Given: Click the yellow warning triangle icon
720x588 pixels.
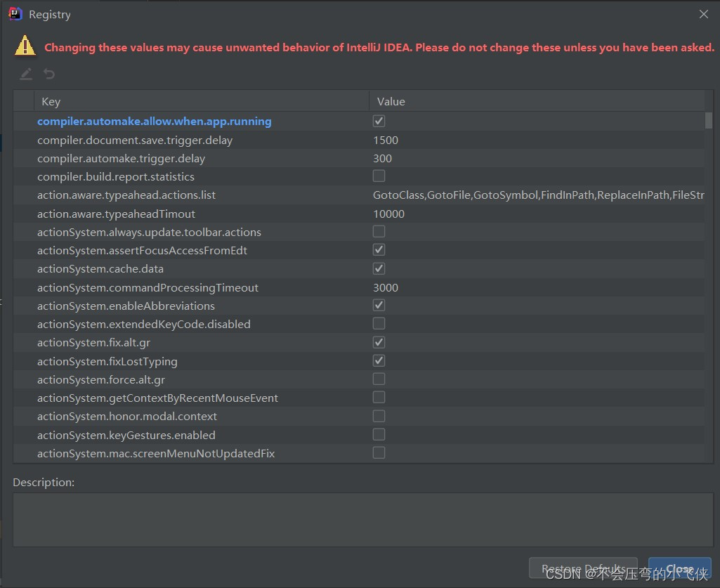Looking at the screenshot, I should (25, 46).
